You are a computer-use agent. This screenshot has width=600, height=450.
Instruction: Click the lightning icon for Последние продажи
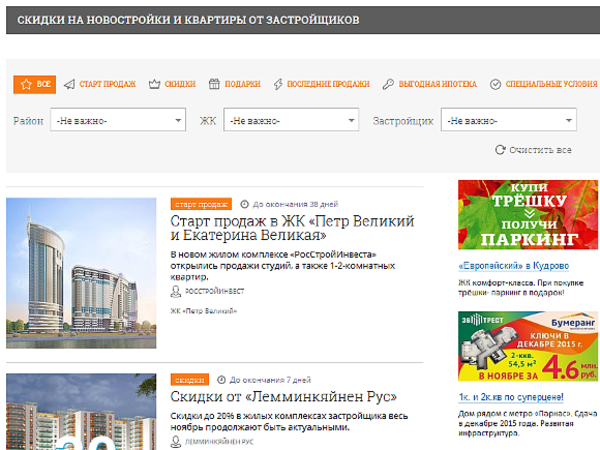[278, 84]
